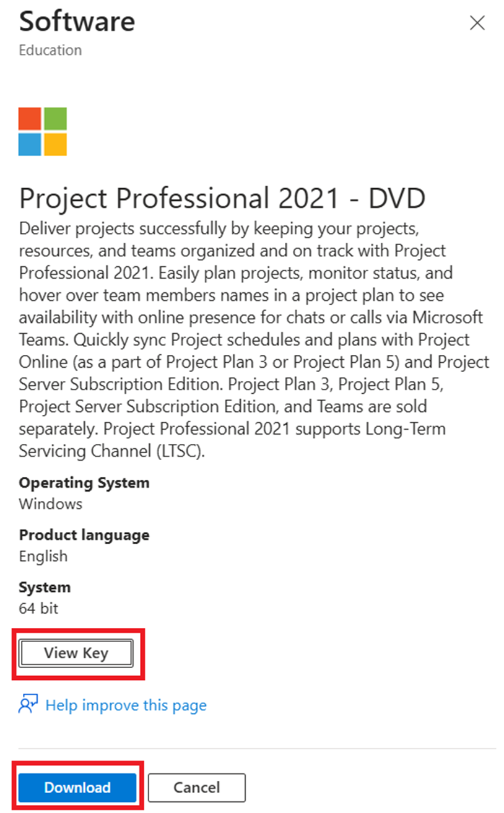Click the Operating System label
Viewport: 504px width, 813px height.
84,482
